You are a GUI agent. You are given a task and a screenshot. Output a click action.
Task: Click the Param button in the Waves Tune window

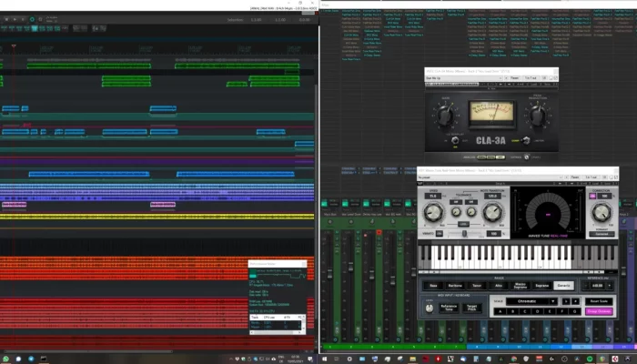coord(575,177)
